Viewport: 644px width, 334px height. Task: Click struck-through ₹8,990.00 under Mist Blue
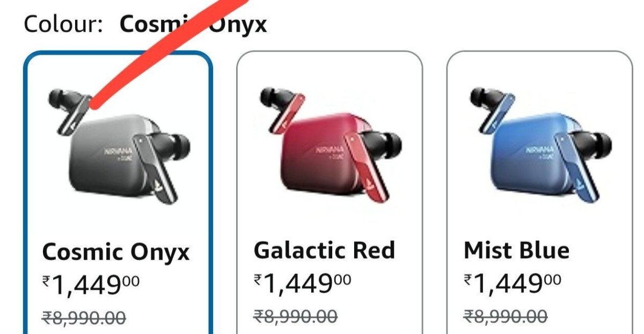click(506, 316)
